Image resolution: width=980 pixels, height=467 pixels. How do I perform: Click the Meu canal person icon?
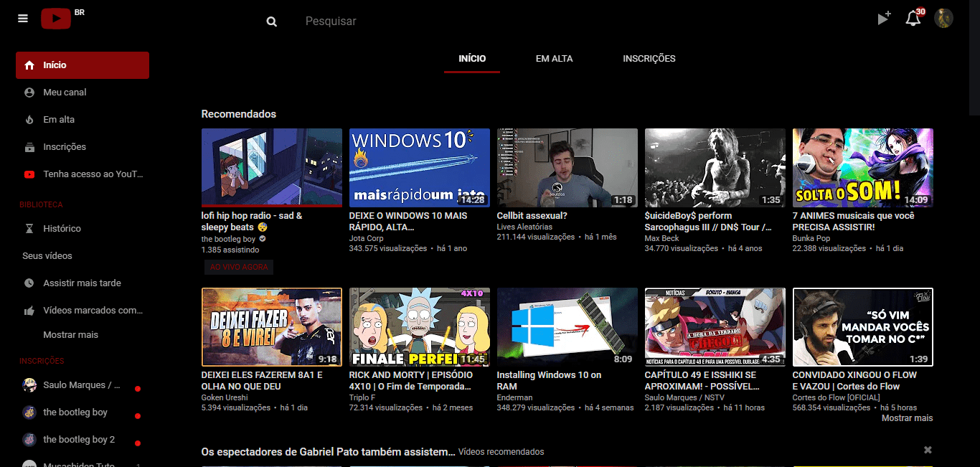29,93
